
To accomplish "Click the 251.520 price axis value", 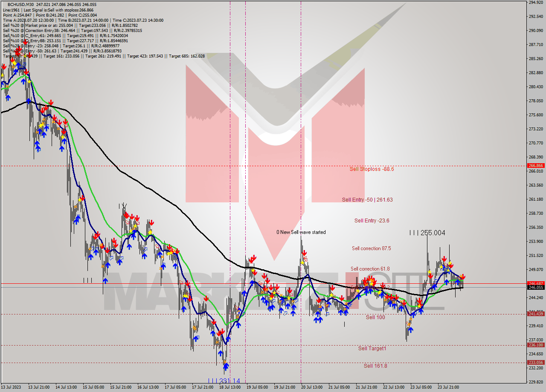I will click(536, 255).
